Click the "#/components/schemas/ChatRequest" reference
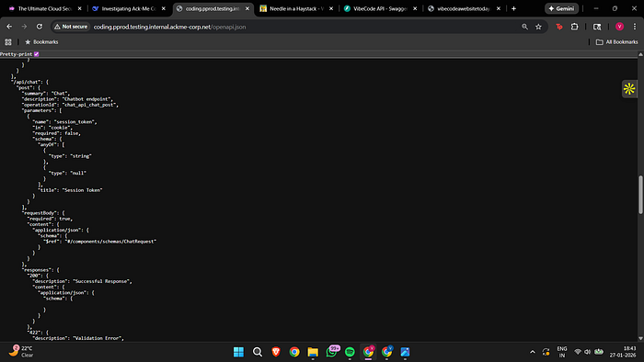644x362 pixels. (110, 242)
